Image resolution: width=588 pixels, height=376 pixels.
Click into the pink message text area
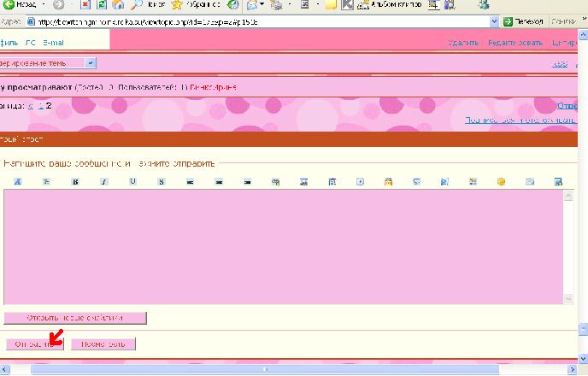(284, 247)
